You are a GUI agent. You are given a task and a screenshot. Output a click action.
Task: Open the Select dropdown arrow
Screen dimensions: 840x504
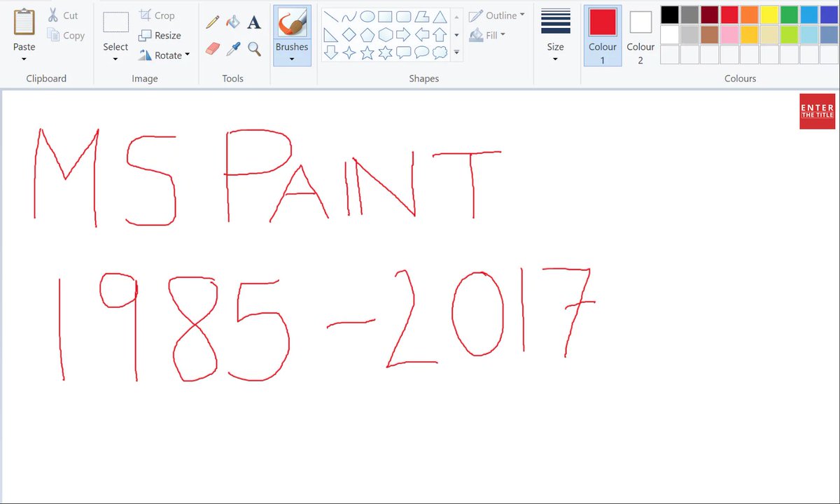pos(115,59)
